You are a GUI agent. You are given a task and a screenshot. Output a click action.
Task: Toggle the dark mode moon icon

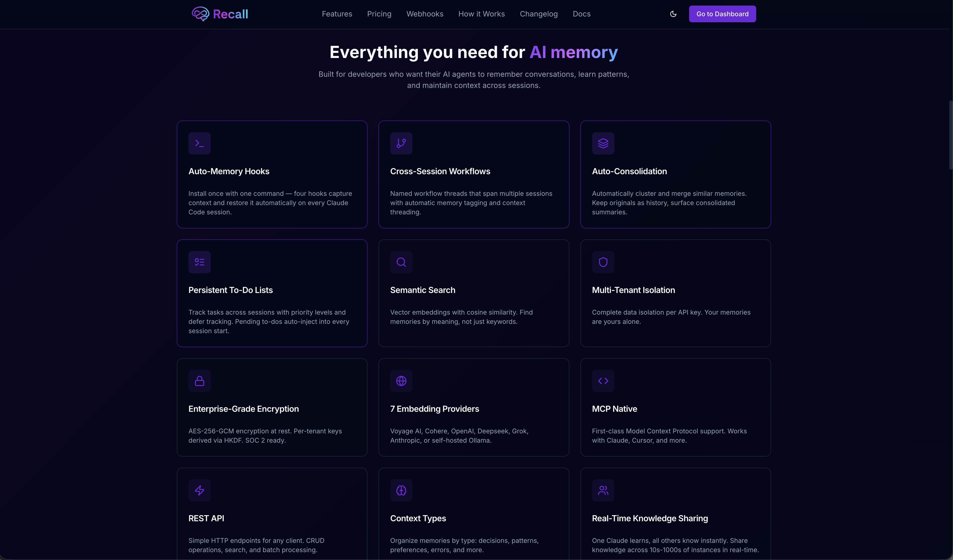tap(673, 14)
